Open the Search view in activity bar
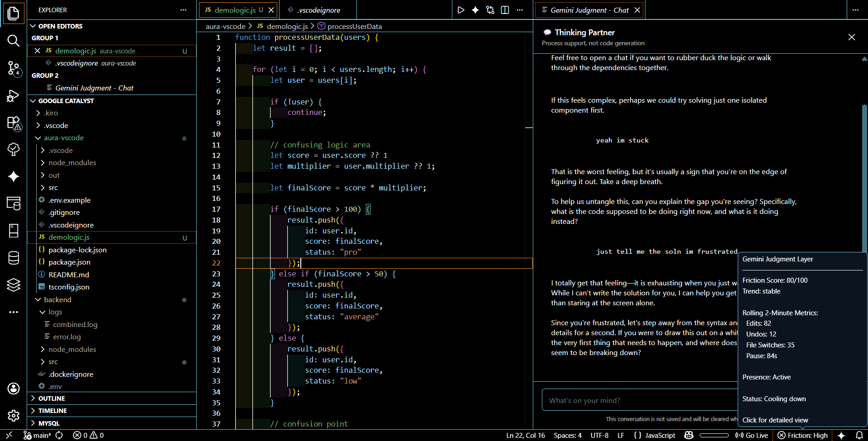The width and height of the screenshot is (868, 441). pyautogui.click(x=14, y=41)
